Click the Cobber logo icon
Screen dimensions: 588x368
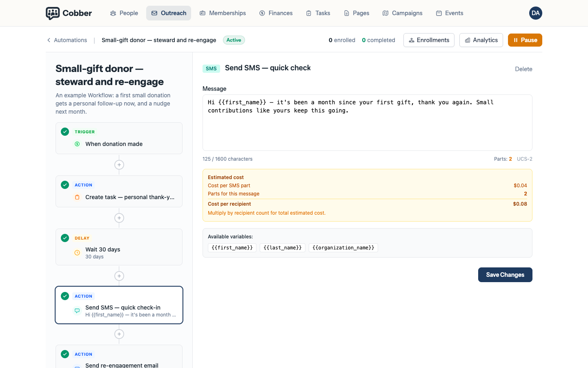(x=53, y=13)
